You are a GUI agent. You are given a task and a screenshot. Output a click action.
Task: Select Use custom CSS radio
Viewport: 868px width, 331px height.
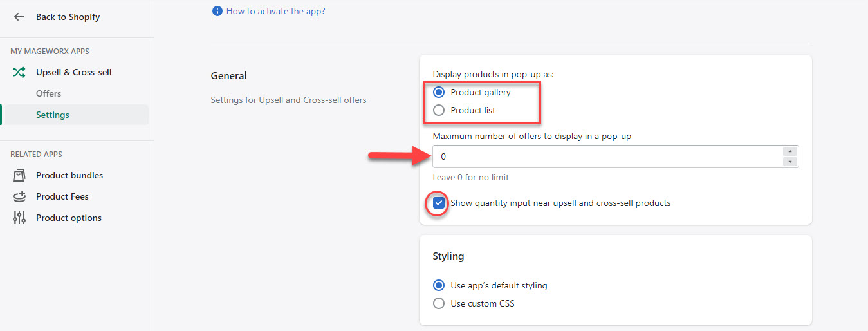tap(439, 303)
